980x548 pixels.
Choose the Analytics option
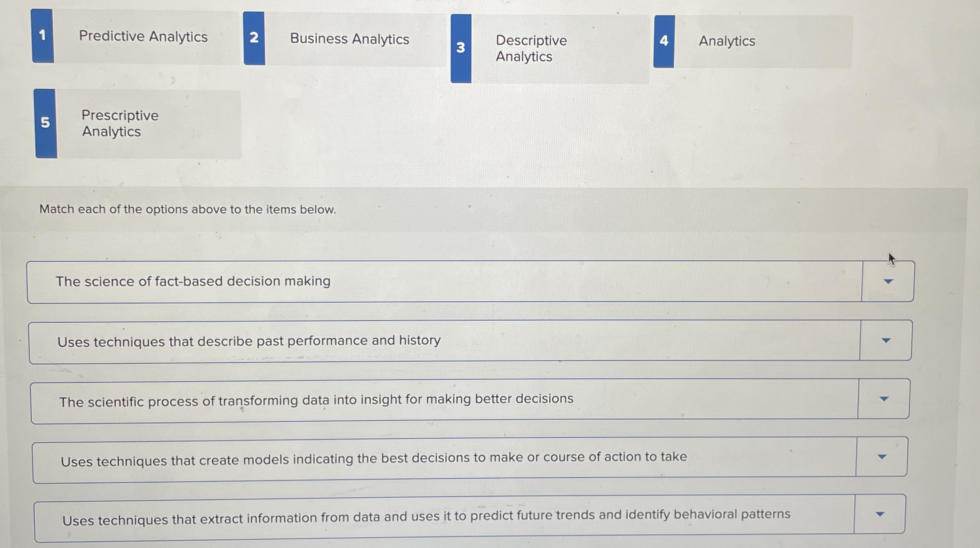[x=727, y=41]
